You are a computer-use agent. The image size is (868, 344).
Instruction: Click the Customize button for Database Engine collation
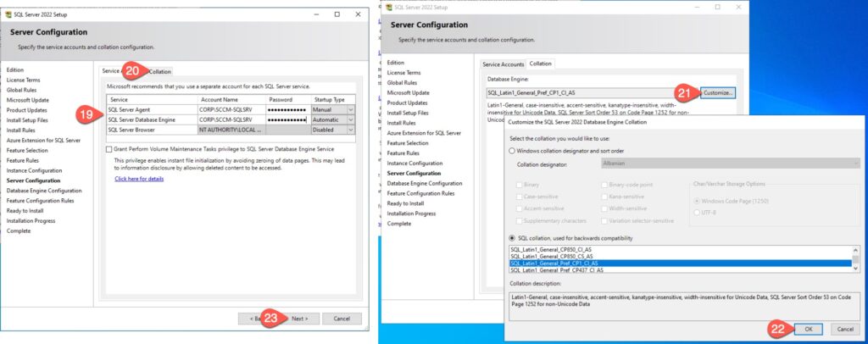[x=717, y=92]
